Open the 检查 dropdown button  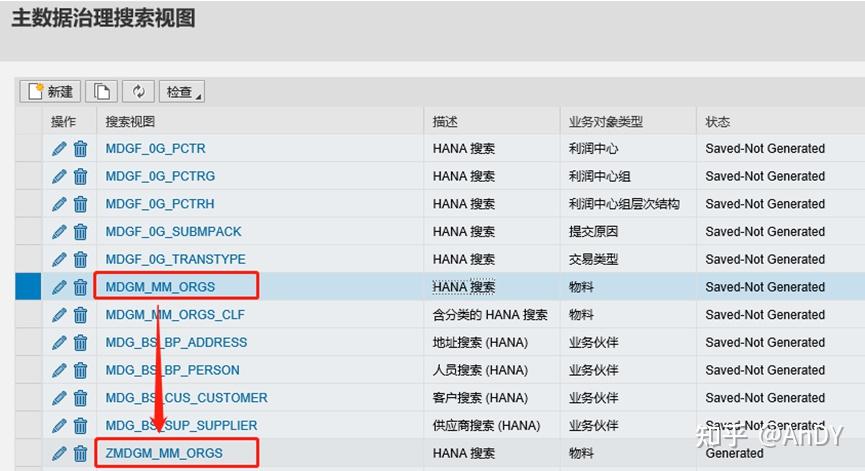point(181,92)
